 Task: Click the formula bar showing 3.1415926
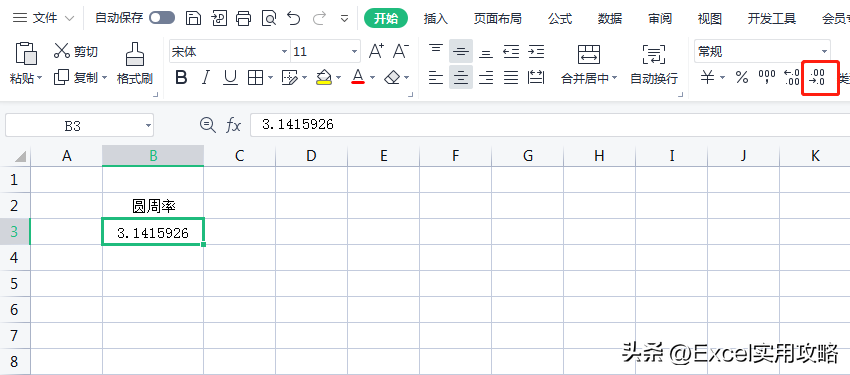(x=550, y=125)
